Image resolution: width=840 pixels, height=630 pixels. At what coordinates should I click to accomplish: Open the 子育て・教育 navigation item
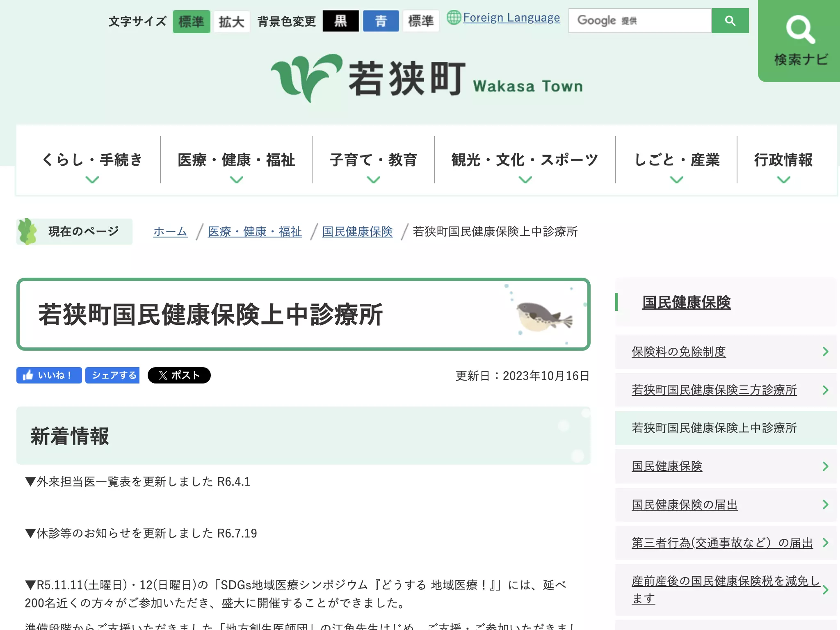pyautogui.click(x=373, y=160)
